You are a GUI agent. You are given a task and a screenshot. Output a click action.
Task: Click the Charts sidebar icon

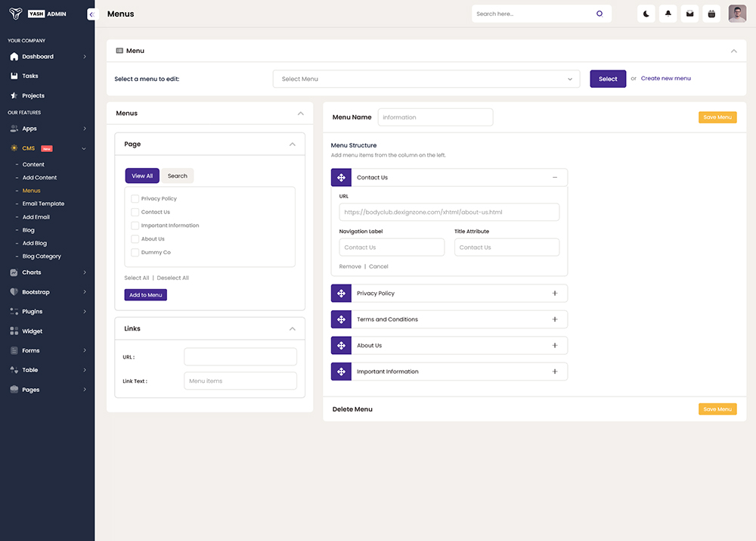[14, 272]
